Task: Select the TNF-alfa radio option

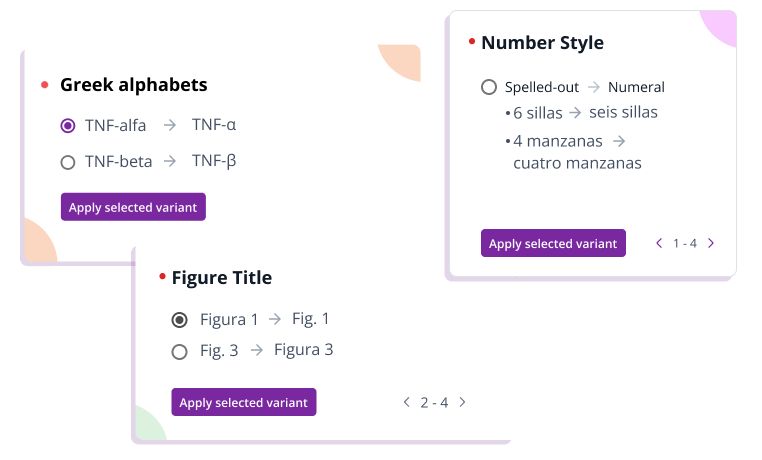Action: 68,126
